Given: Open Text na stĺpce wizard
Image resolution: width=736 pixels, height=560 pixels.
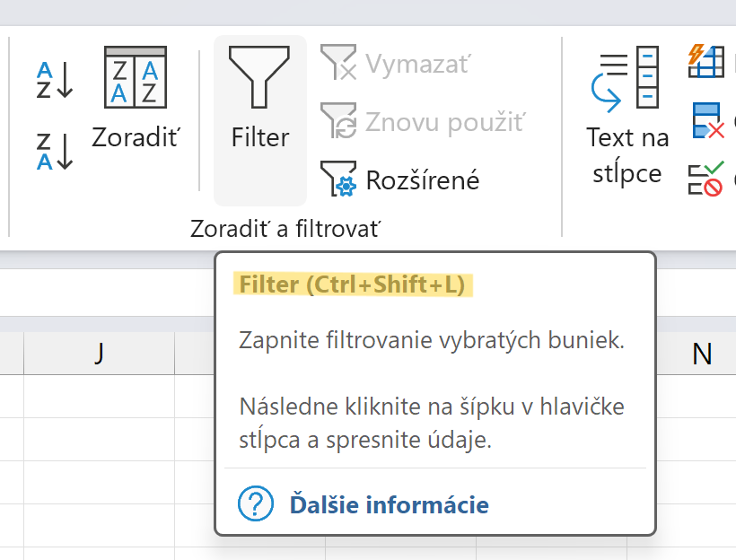Looking at the screenshot, I should click(x=627, y=116).
